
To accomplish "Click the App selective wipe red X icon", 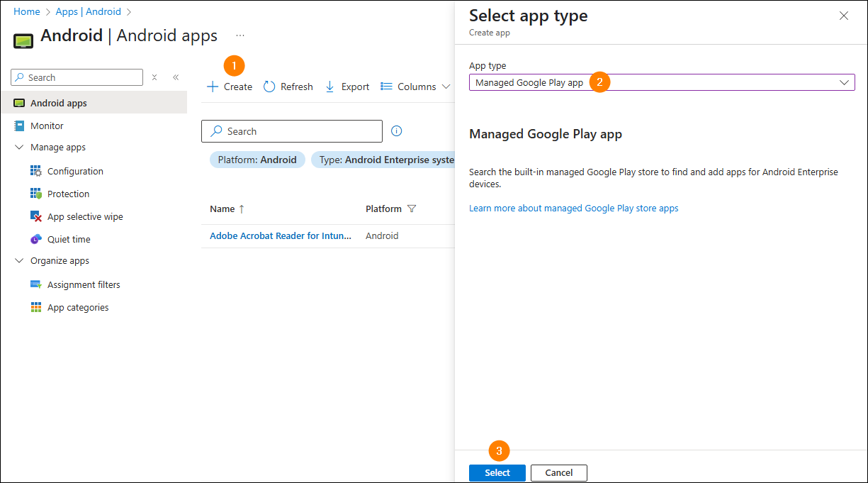I will pos(35,216).
